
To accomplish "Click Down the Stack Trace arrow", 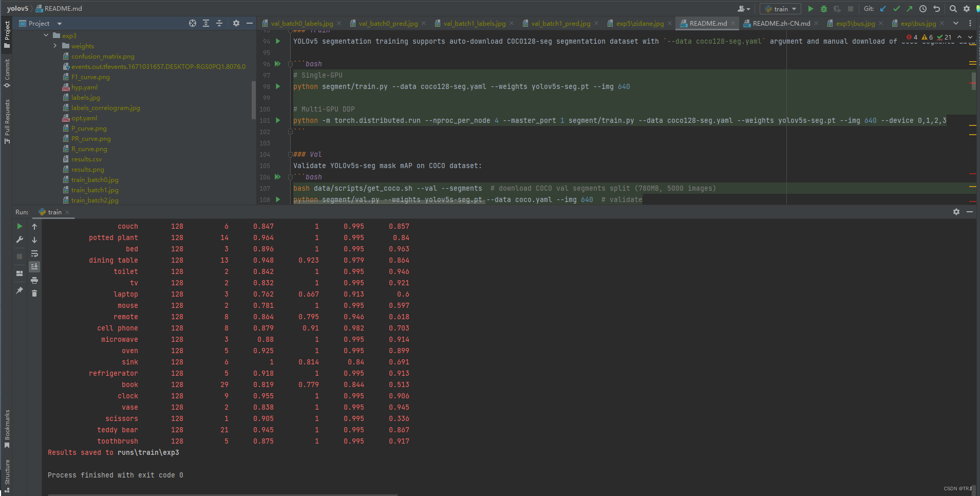I will click(x=34, y=240).
